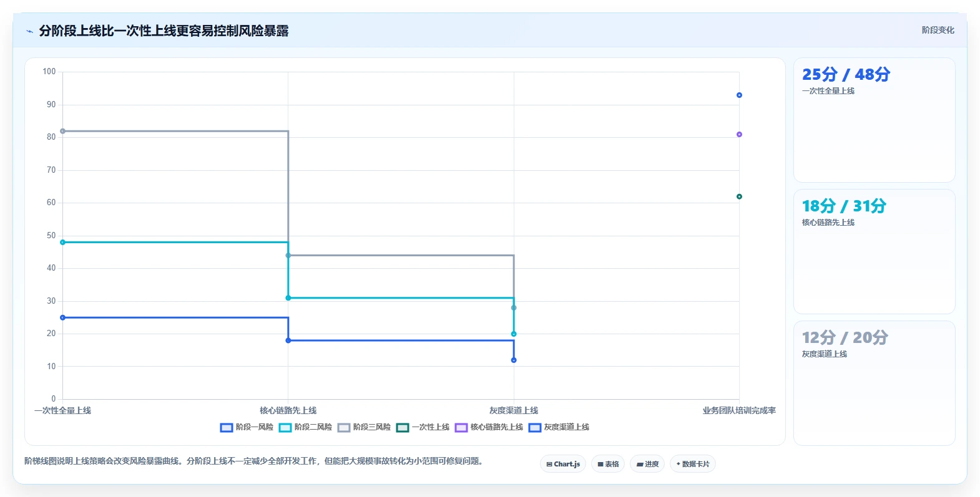
Task: Click the x-axis label 核心链路先上线
Action: click(x=288, y=410)
